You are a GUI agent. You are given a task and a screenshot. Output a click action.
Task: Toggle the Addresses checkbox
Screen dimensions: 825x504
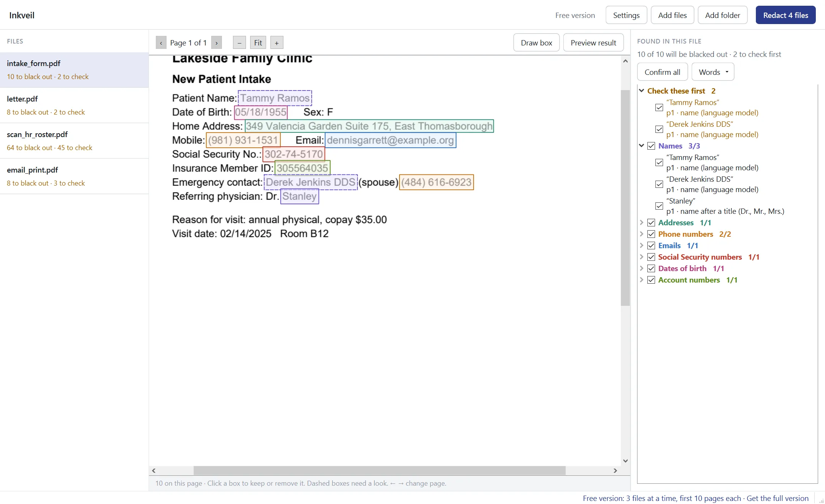click(x=652, y=223)
